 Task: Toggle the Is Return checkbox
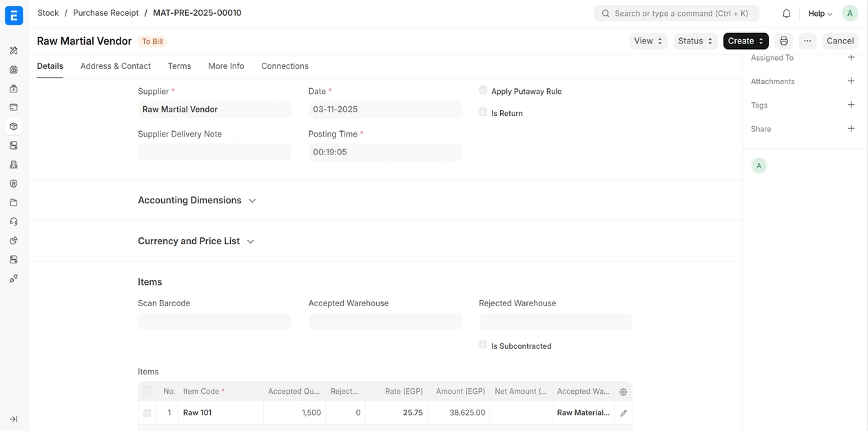[x=483, y=112]
